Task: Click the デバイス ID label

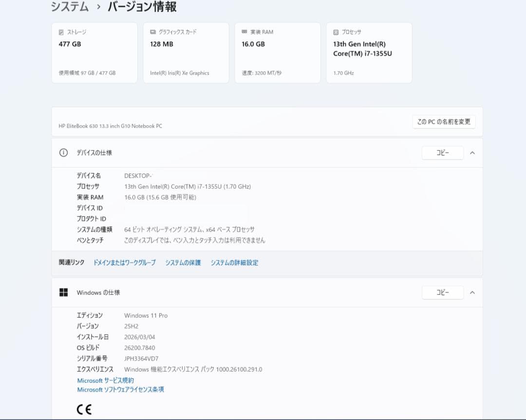Action: [x=90, y=208]
